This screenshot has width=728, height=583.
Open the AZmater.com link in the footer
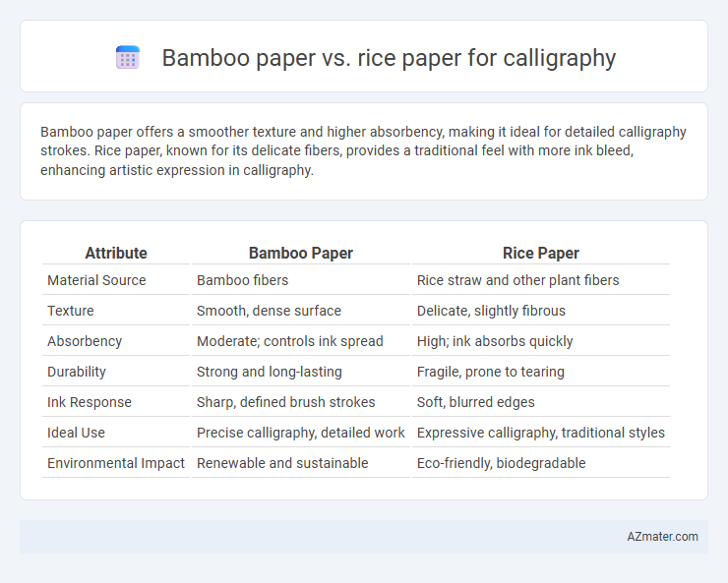(662, 537)
